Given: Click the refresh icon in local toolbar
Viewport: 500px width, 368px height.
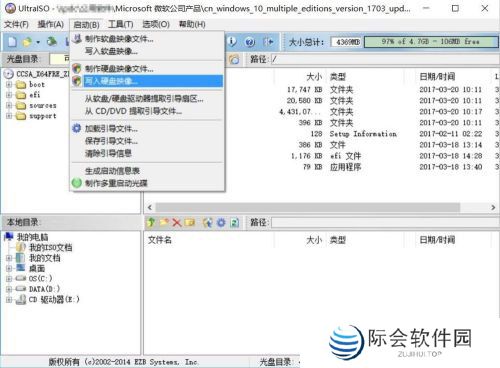Looking at the screenshot, I should point(235,222).
